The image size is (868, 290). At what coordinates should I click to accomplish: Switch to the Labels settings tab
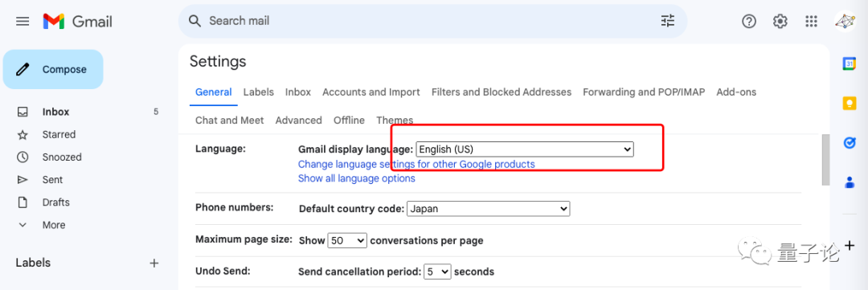click(x=259, y=92)
